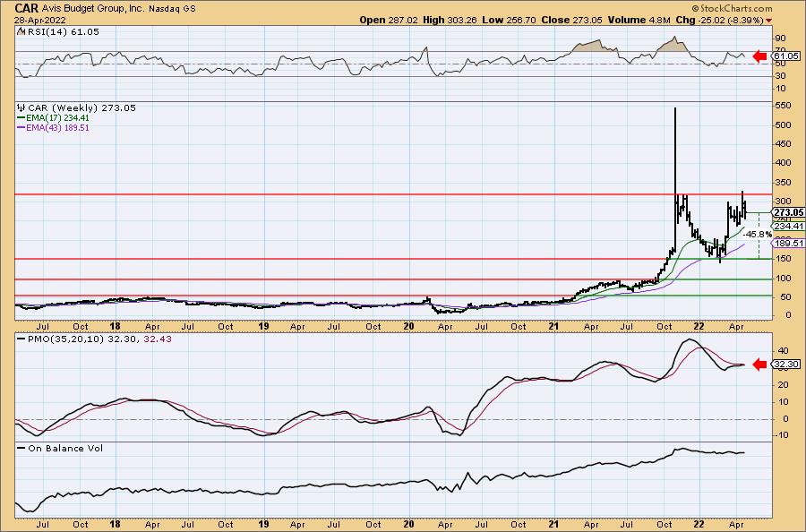Click the 61.05 RSI value tag on the right axis
This screenshot has width=806, height=532.
pyautogui.click(x=786, y=56)
